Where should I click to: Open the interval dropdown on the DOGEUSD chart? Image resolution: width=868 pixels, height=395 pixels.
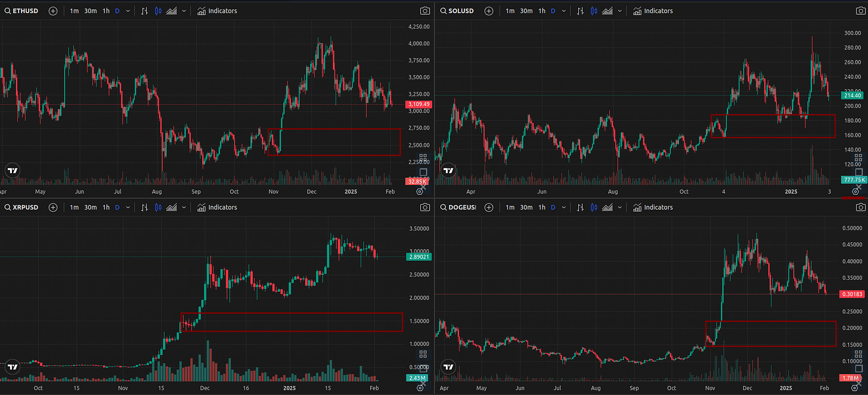click(x=564, y=207)
